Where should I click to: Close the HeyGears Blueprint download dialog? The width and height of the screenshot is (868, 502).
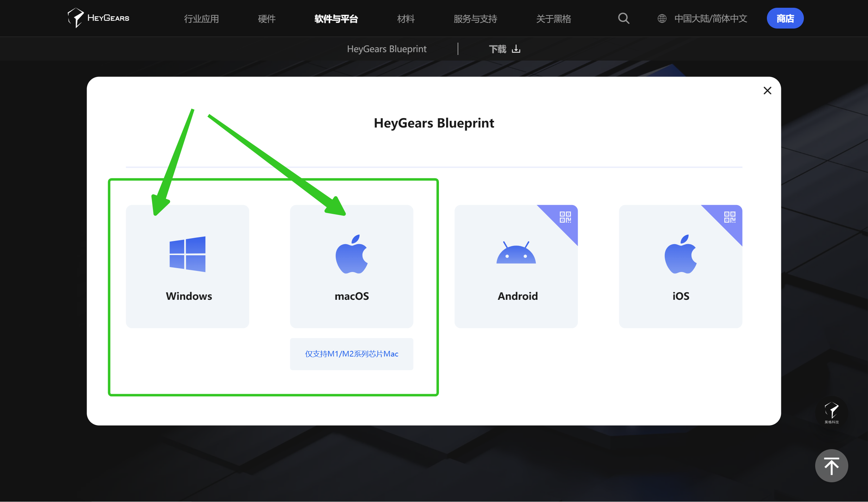click(x=767, y=91)
